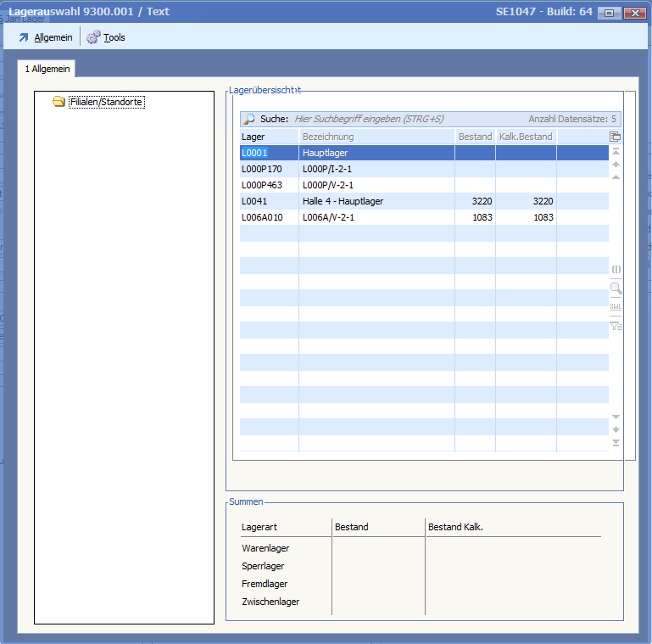This screenshot has width=652, height=644.
Task: Jump to the first record using top arrow
Action: coord(616,151)
